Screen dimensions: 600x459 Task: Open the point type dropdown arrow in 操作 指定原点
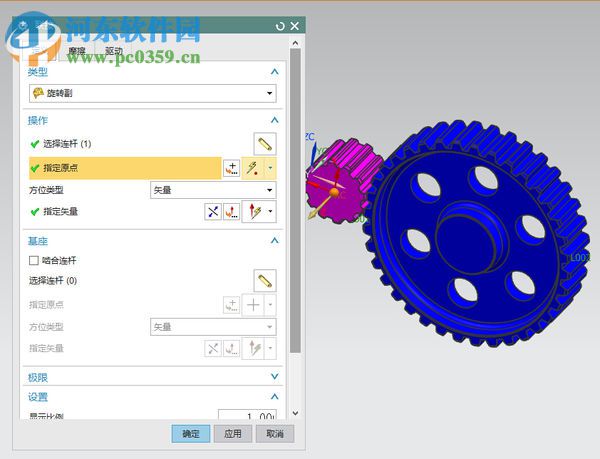tap(270, 168)
